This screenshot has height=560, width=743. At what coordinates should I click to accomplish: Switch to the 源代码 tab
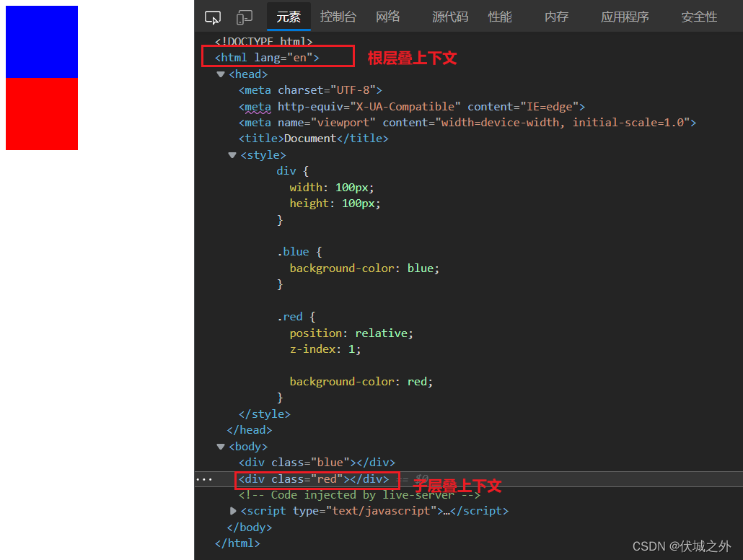[x=449, y=17]
